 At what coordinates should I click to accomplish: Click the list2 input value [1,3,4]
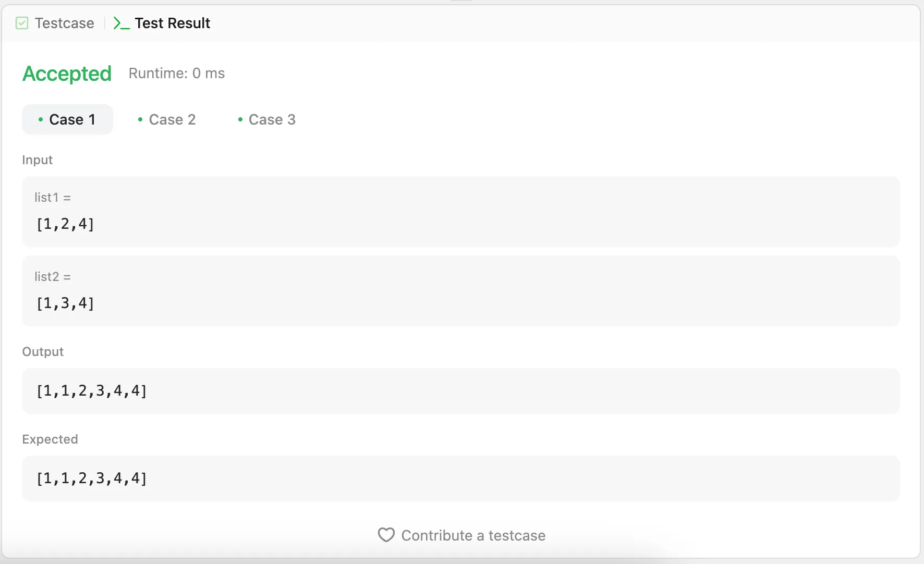65,303
